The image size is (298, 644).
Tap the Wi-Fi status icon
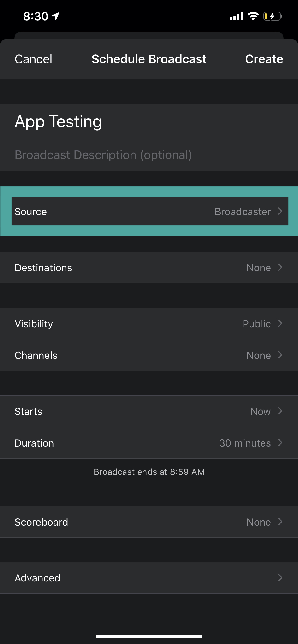pyautogui.click(x=253, y=17)
